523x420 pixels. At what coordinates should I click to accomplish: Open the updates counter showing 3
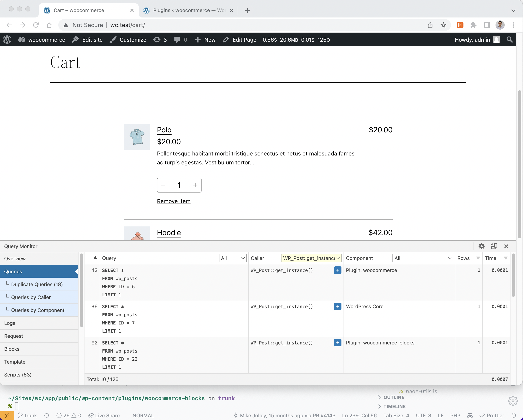(x=160, y=40)
